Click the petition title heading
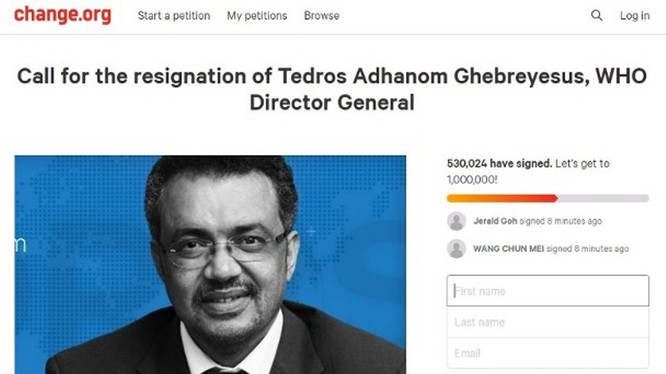 (332, 89)
